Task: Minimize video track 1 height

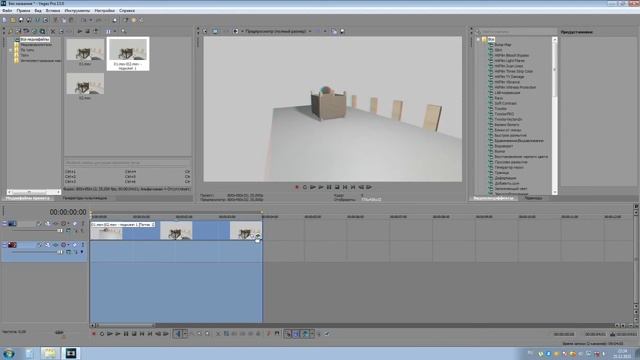Action: [x=4, y=223]
